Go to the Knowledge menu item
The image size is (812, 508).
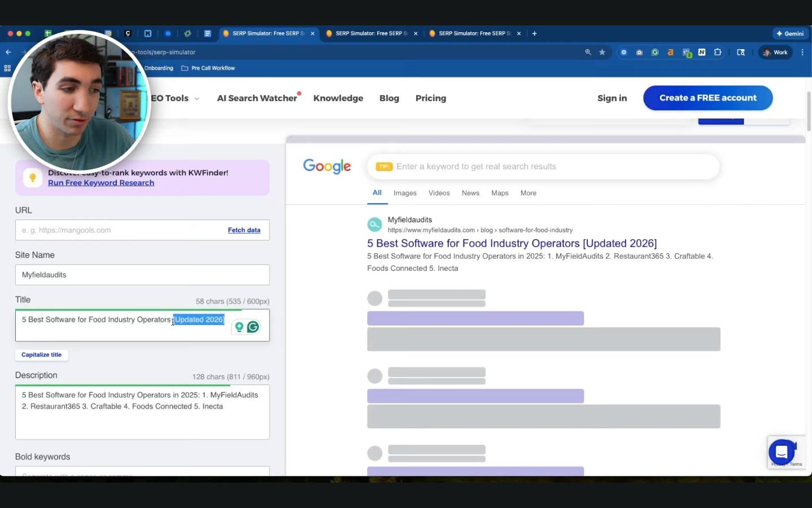coord(338,98)
